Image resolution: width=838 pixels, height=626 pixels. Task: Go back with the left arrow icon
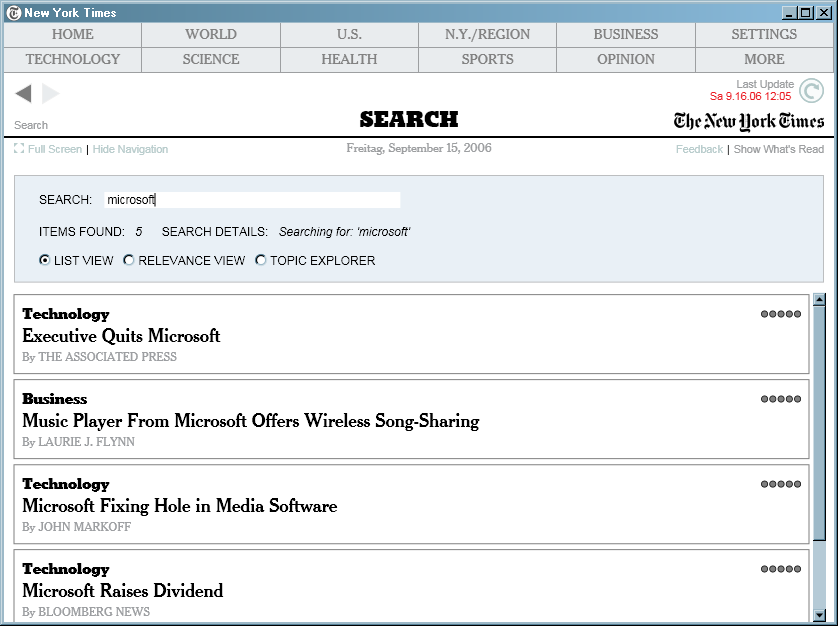coord(24,94)
